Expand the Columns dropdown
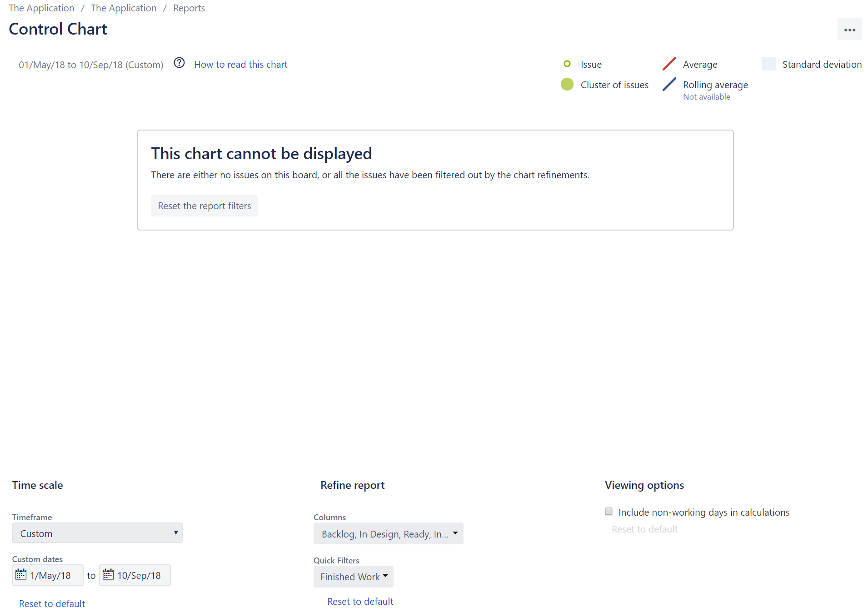Image resolution: width=868 pixels, height=613 pixels. click(x=388, y=534)
